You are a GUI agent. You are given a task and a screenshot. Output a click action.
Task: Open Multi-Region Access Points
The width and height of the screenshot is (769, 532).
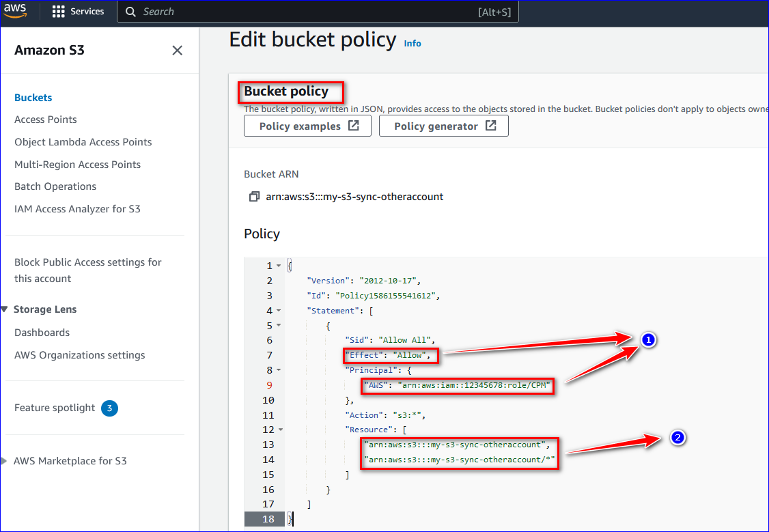coord(77,165)
